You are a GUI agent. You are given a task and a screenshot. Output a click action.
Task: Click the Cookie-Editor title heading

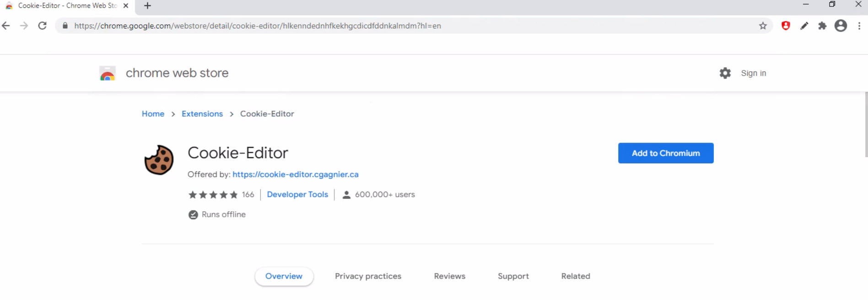pos(238,153)
